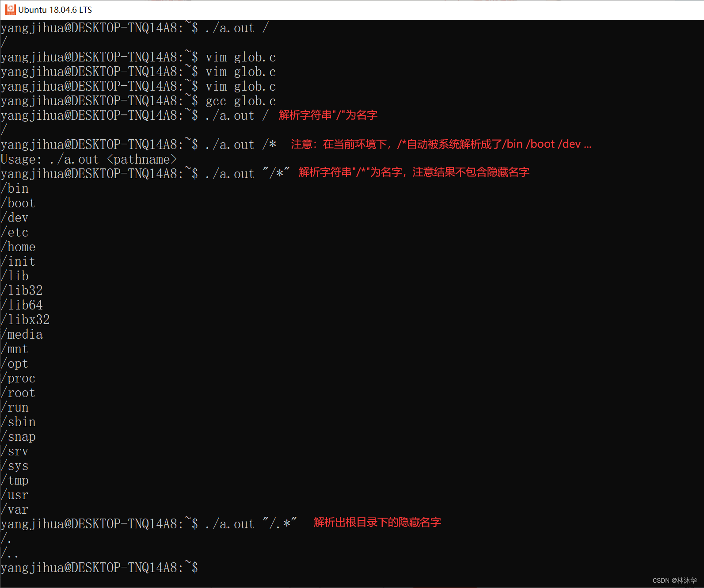Click the /dev output line
The height and width of the screenshot is (588, 704).
(x=15, y=218)
